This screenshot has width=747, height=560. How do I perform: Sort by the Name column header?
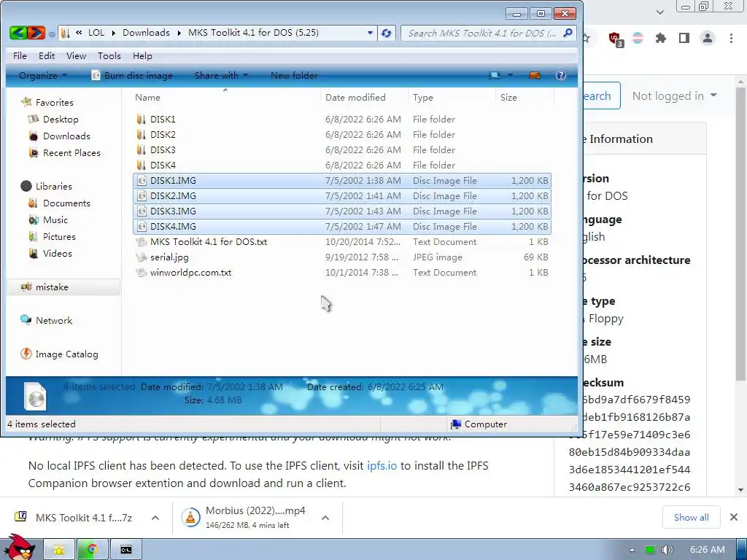click(147, 97)
